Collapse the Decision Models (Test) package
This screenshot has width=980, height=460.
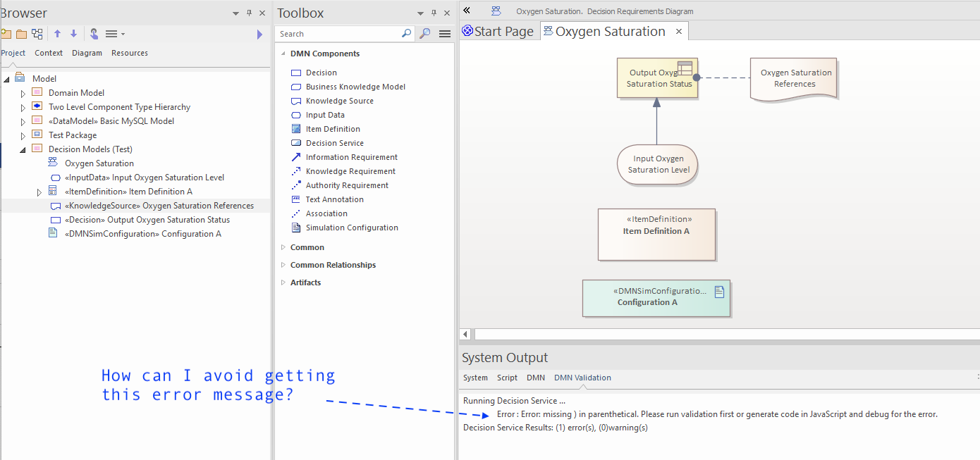23,149
